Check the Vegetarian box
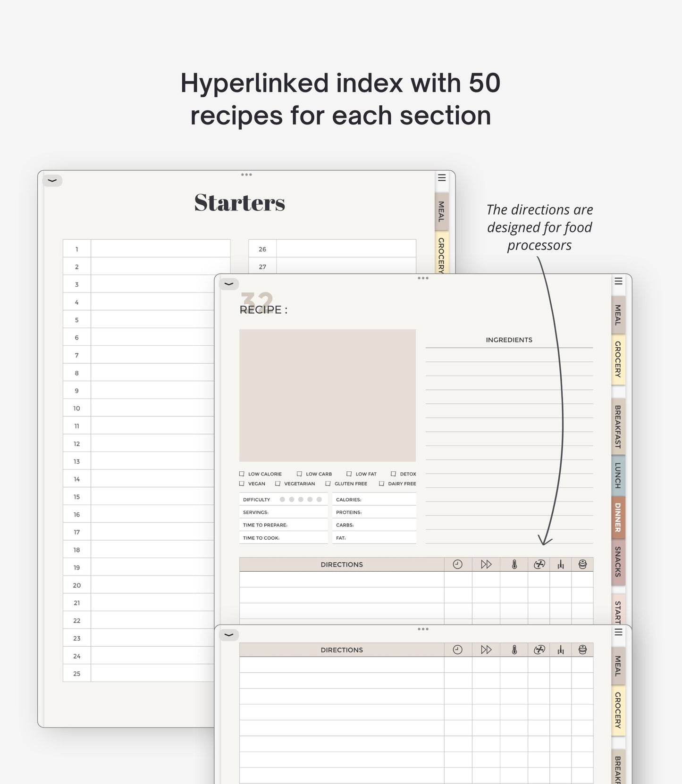 tap(278, 484)
